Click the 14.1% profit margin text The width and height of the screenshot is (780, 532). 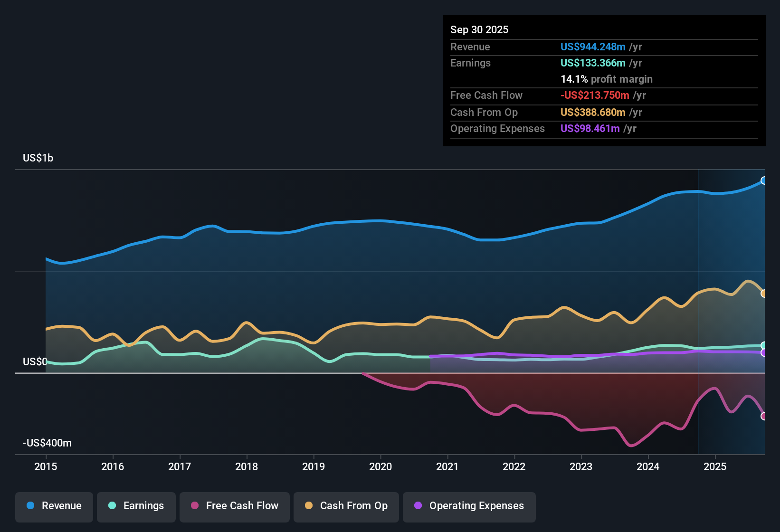point(607,79)
